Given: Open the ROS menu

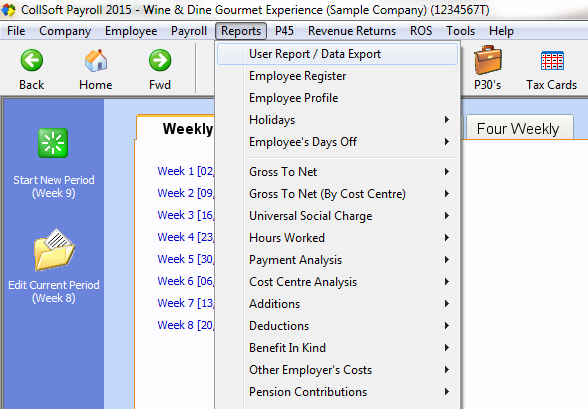Looking at the screenshot, I should 421,31.
